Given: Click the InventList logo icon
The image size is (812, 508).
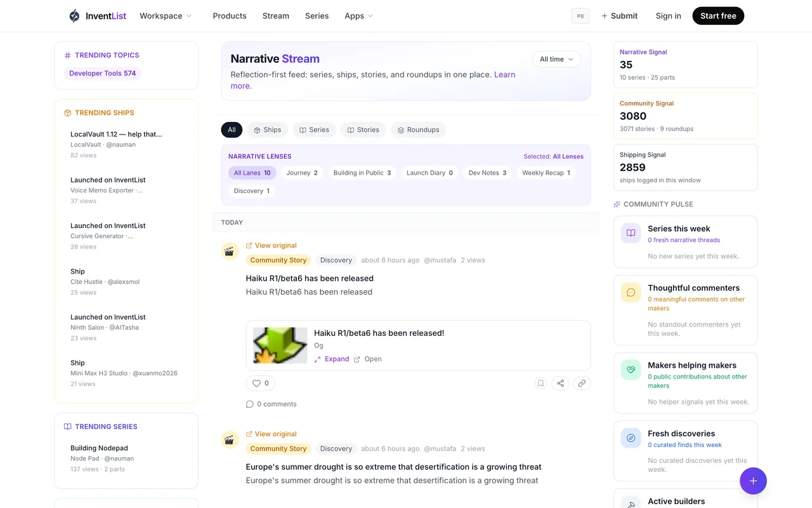Looking at the screenshot, I should pos(74,16).
